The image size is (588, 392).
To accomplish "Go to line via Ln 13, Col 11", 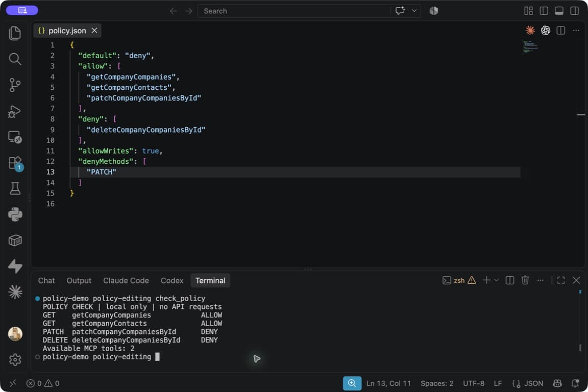I will click(x=388, y=383).
